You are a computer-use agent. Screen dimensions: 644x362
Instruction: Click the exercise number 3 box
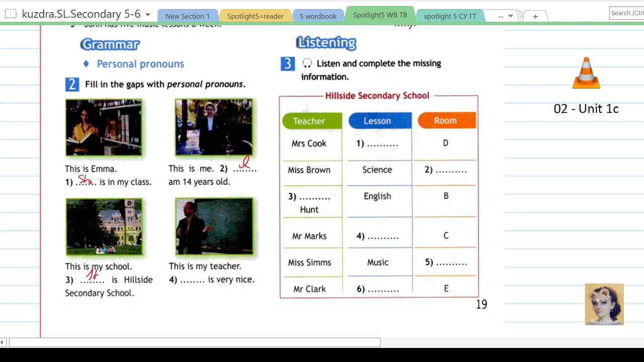pyautogui.click(x=288, y=64)
